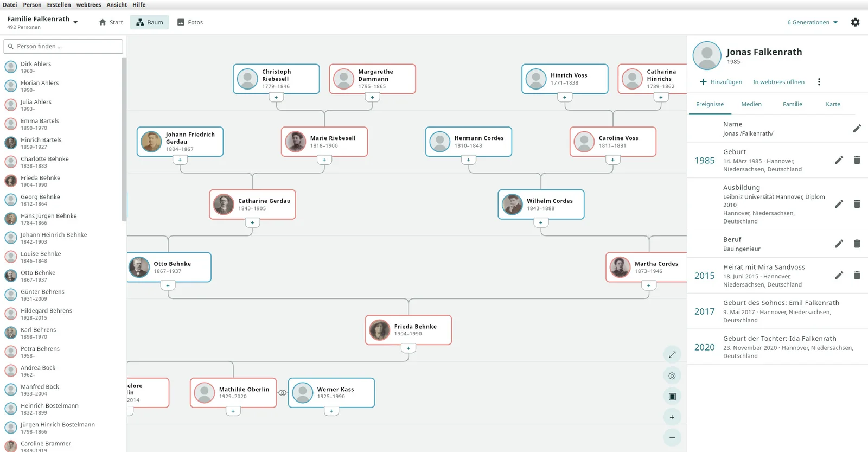
Task: Select the Catharine Gerdau tree card
Action: [252, 205]
